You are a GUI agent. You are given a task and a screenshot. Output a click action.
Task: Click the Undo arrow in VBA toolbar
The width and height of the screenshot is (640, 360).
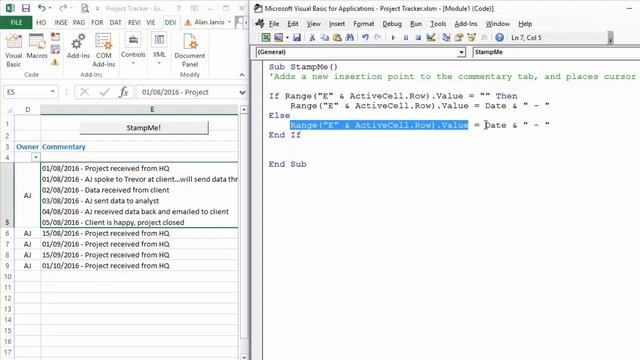tap(365, 38)
